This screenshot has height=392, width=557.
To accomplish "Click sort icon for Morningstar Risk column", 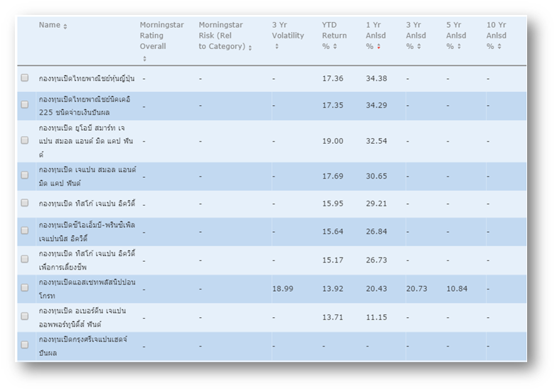I will pyautogui.click(x=250, y=48).
